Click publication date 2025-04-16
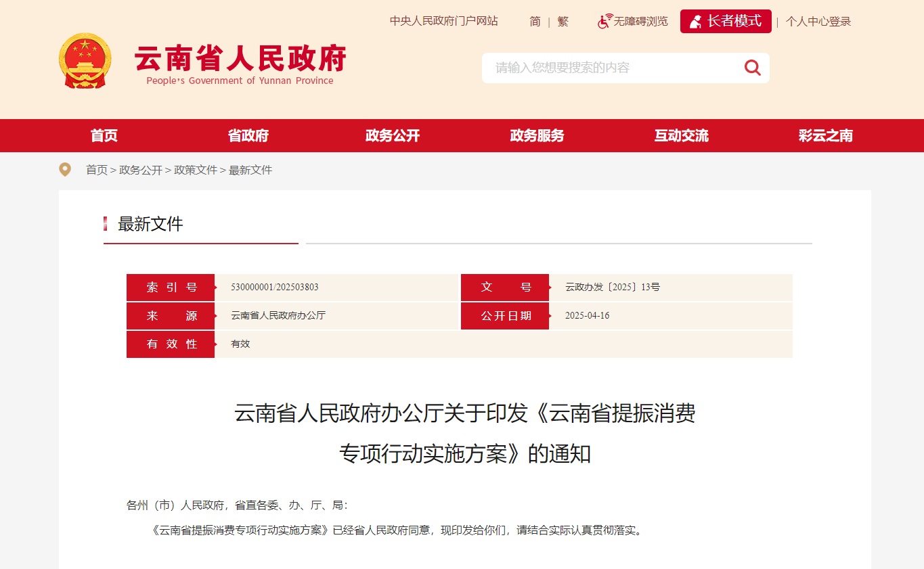 coord(588,315)
